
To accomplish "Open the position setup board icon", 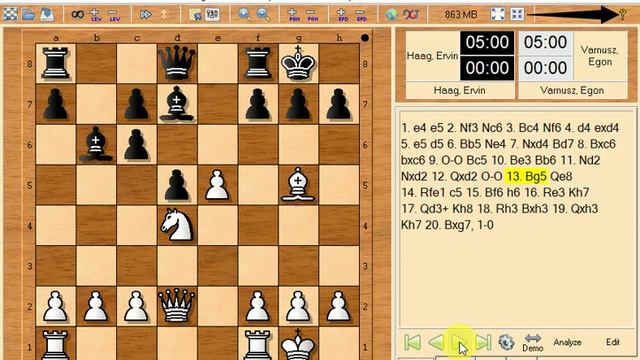I will pyautogui.click(x=195, y=15).
